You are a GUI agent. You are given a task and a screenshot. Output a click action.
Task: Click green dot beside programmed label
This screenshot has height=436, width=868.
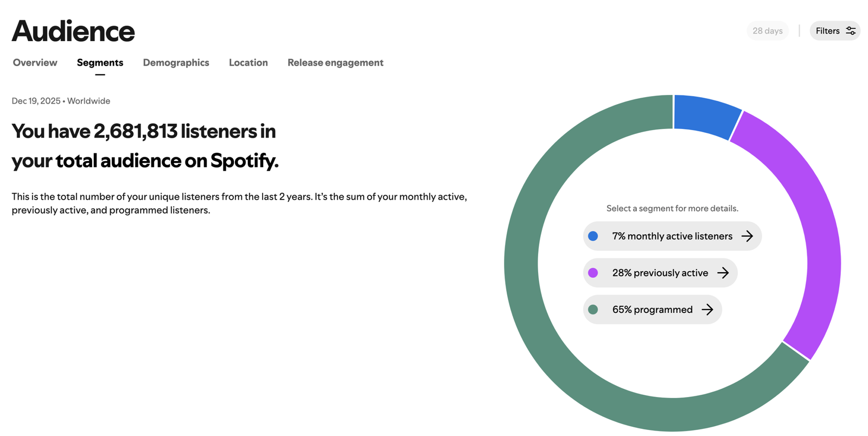coord(593,310)
